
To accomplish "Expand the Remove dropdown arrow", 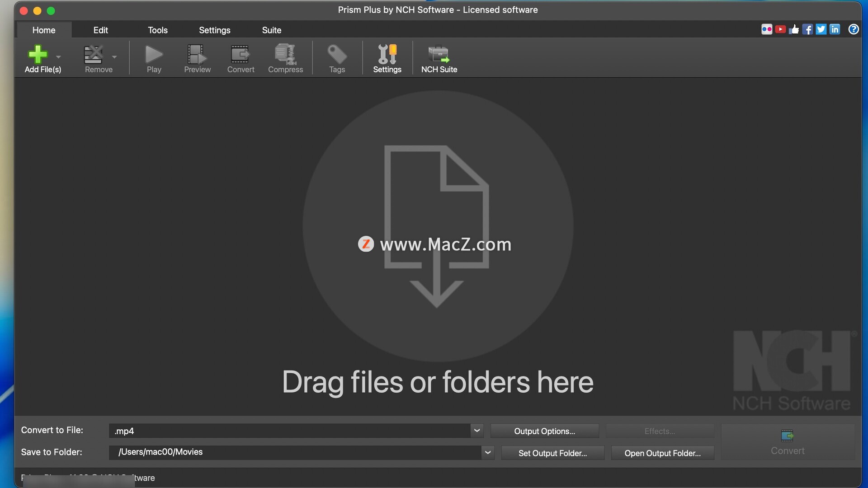I will click(x=114, y=57).
